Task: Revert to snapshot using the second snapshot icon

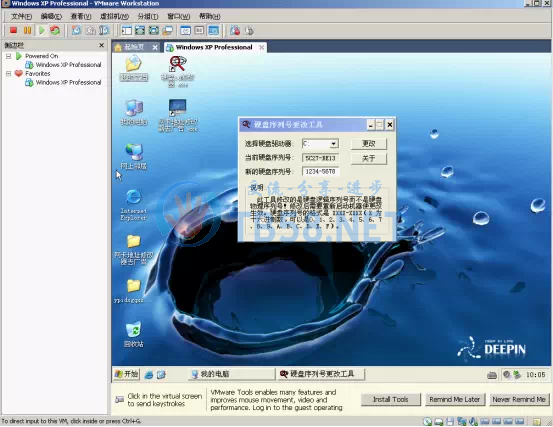Action: pos(90,30)
